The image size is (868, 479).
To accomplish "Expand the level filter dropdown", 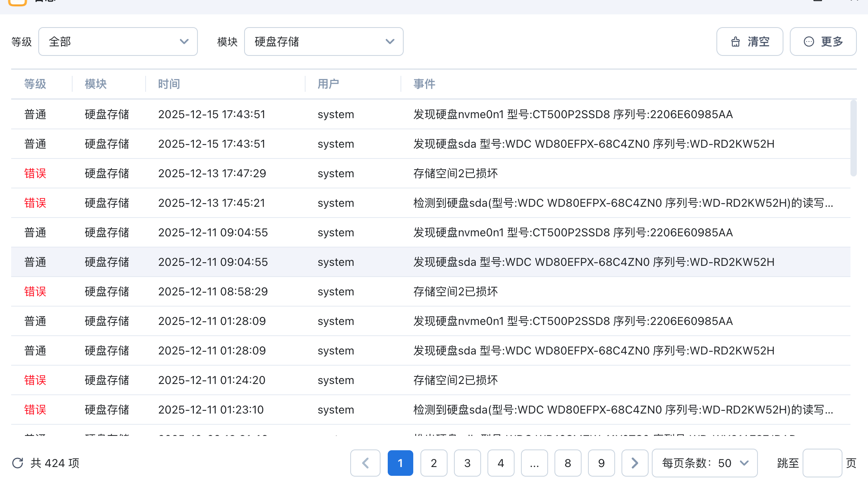I will [x=118, y=42].
